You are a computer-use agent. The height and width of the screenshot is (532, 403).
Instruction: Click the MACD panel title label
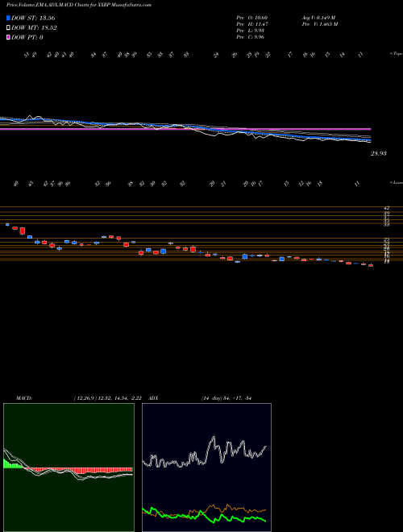coord(23,398)
